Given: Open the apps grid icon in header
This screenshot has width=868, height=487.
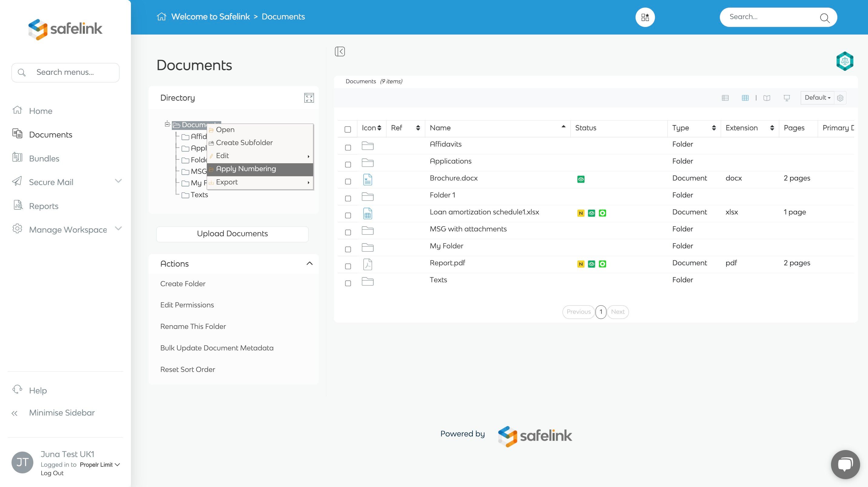Looking at the screenshot, I should (645, 17).
